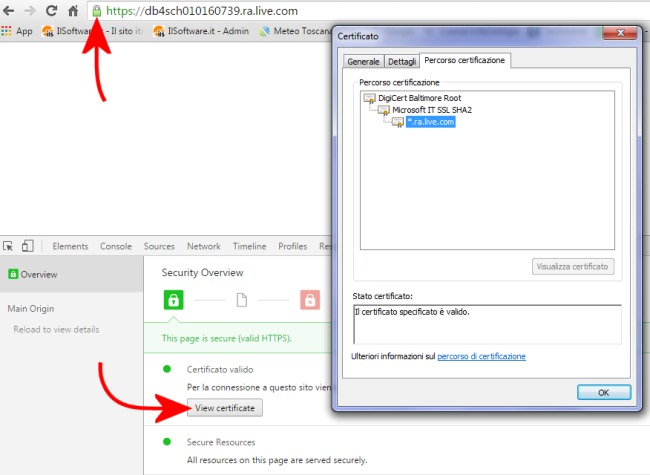
Task: Confirm the Certificato dialog with OK
Action: 604,392
